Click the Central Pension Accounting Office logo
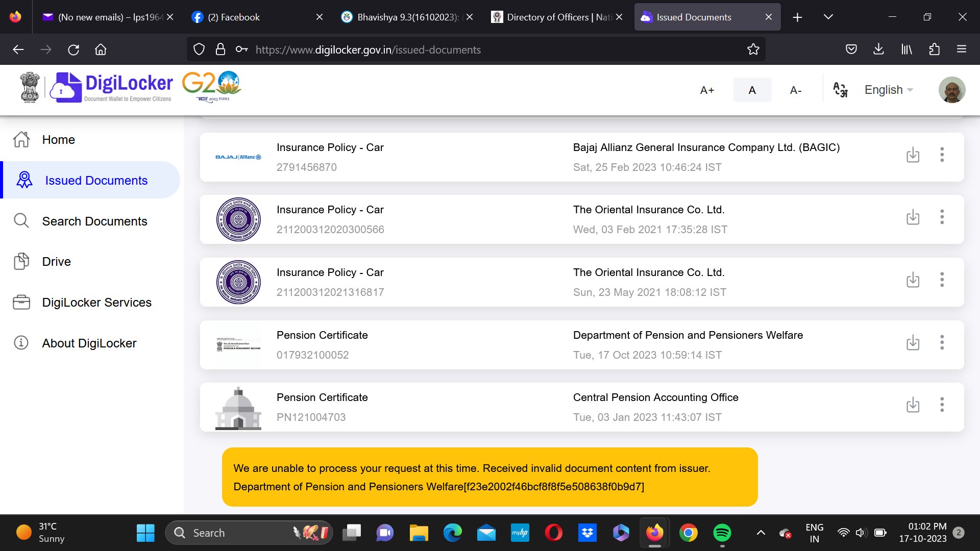 238,408
